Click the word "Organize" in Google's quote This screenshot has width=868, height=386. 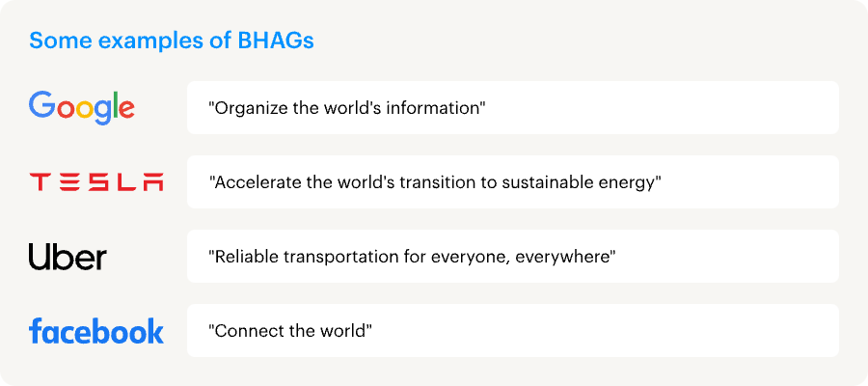(246, 108)
